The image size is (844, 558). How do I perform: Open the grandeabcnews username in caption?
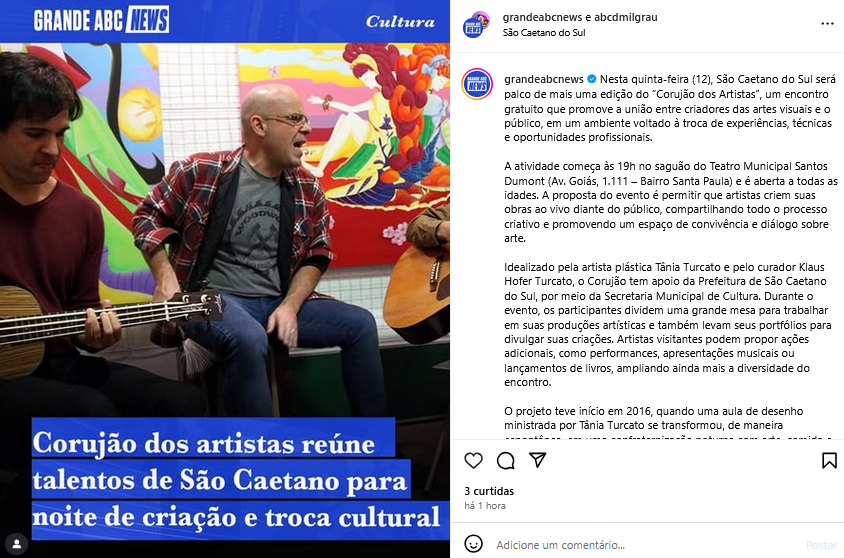tap(544, 79)
